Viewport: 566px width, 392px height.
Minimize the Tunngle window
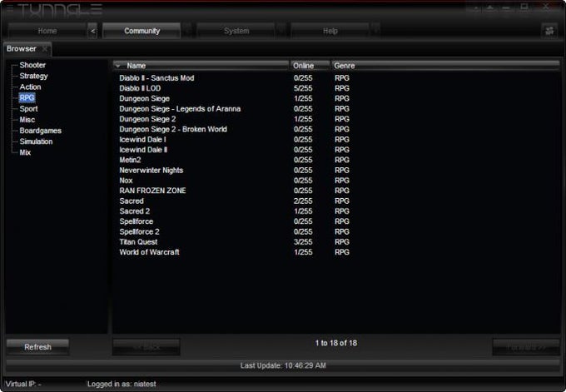click(507, 7)
